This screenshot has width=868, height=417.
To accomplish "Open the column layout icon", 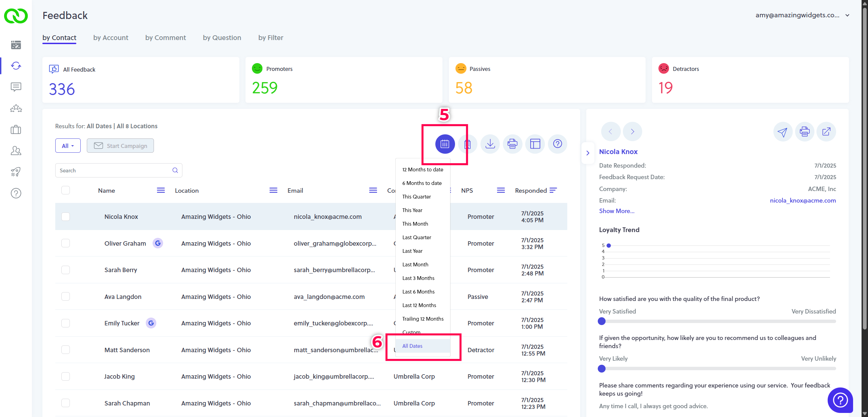I will click(x=535, y=144).
